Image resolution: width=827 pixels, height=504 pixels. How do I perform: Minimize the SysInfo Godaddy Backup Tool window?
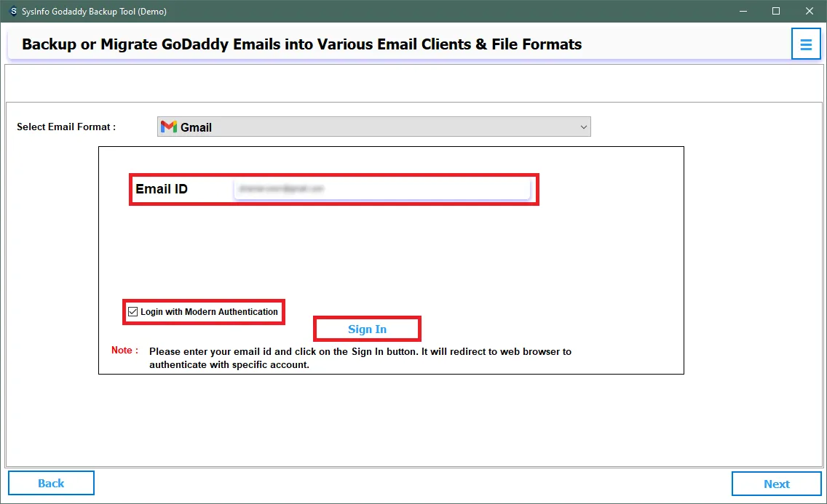pyautogui.click(x=743, y=11)
